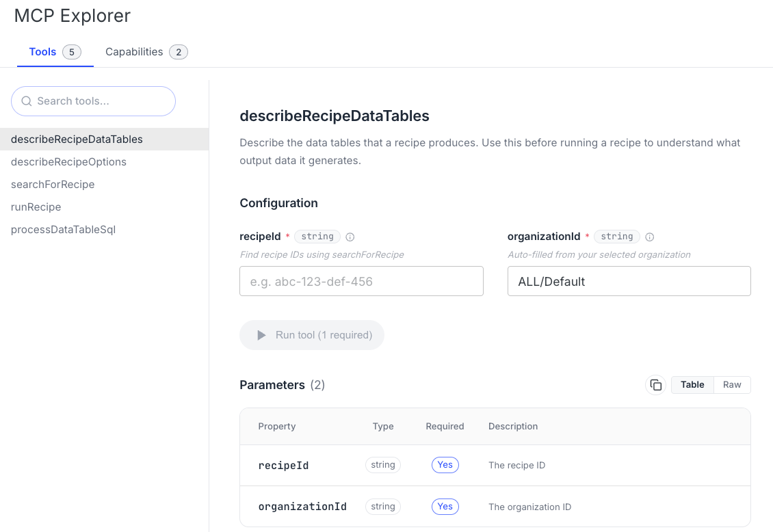Click the Tools count badge 5
This screenshot has width=773, height=532.
[71, 52]
